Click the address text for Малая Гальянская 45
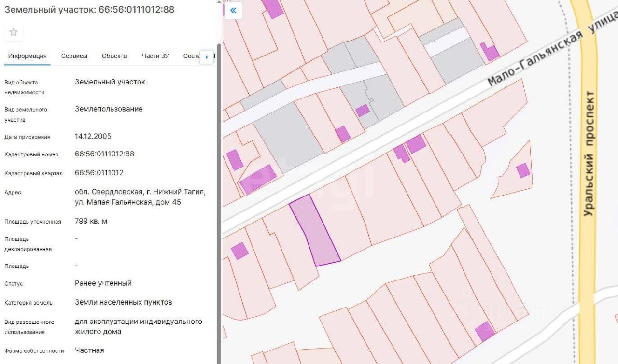The height and width of the screenshot is (364, 618). 140,197
